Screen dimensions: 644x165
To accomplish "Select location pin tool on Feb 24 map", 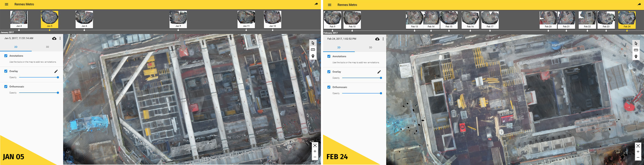I will tap(636, 57).
